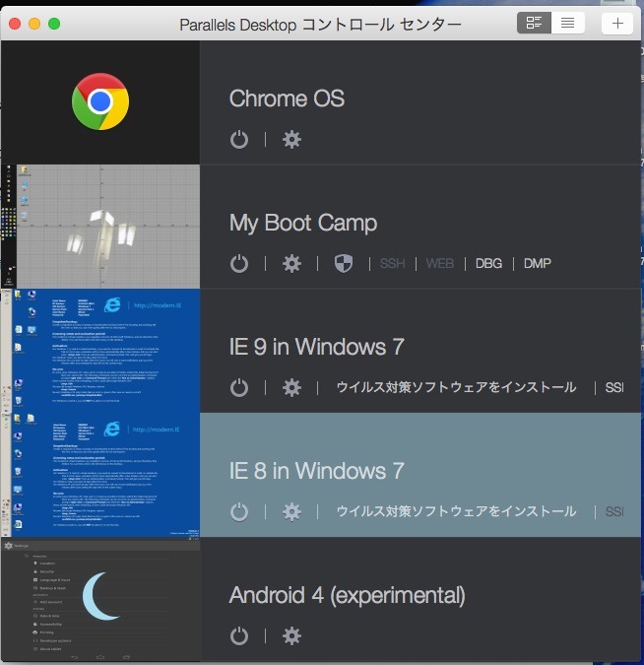Click the My Boot Camp name text
Image resolution: width=644 pixels, height=665 pixels.
303,223
